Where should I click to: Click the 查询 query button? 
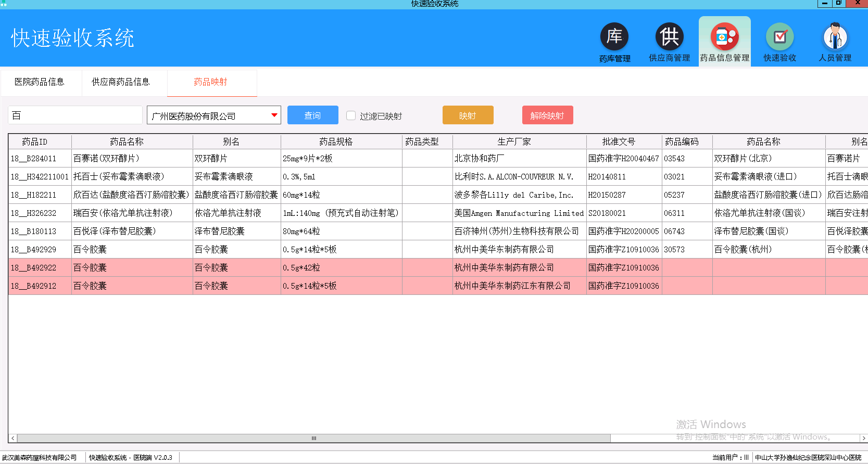pyautogui.click(x=312, y=115)
